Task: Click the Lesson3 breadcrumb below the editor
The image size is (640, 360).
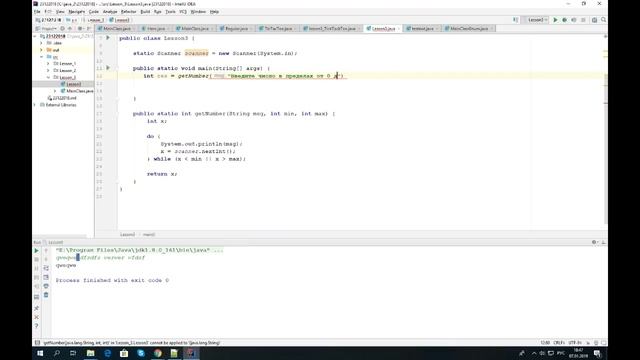Action: coord(127,235)
